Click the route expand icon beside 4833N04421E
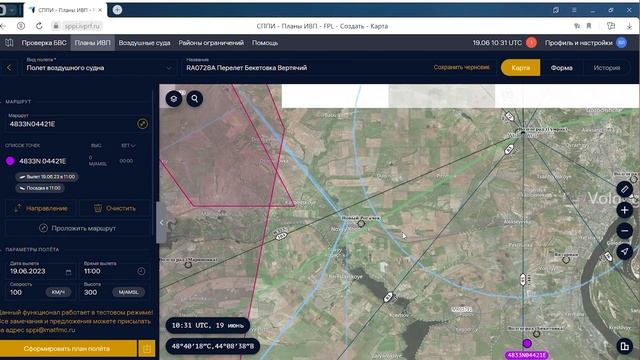The image size is (640, 360). coord(142,124)
